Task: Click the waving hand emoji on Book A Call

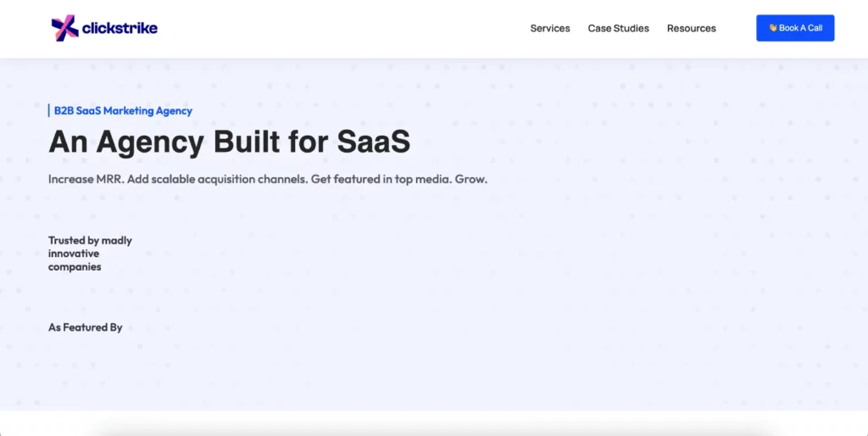Action: [773, 28]
